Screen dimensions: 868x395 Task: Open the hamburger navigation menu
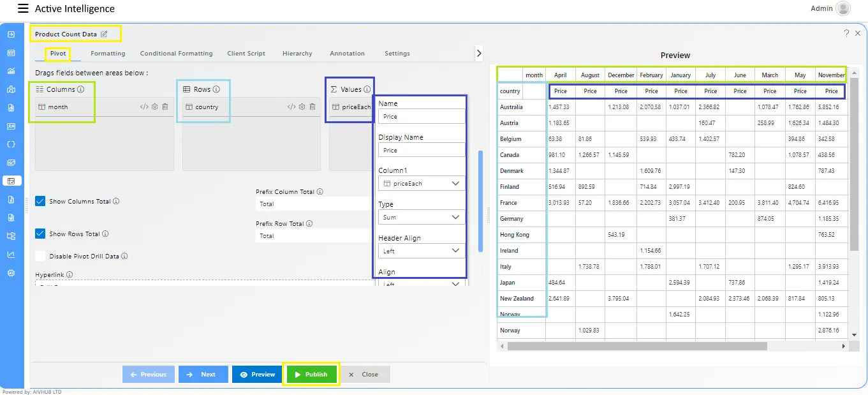pyautogui.click(x=23, y=8)
